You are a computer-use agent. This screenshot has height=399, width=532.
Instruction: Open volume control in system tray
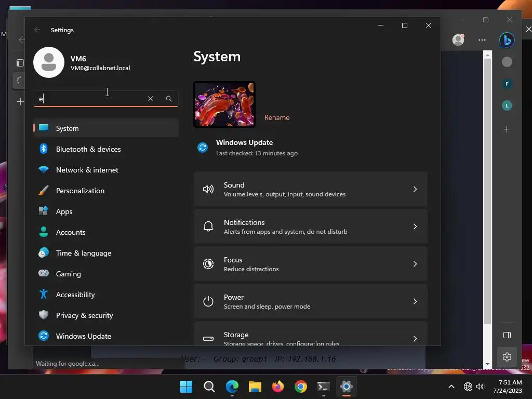tap(480, 387)
